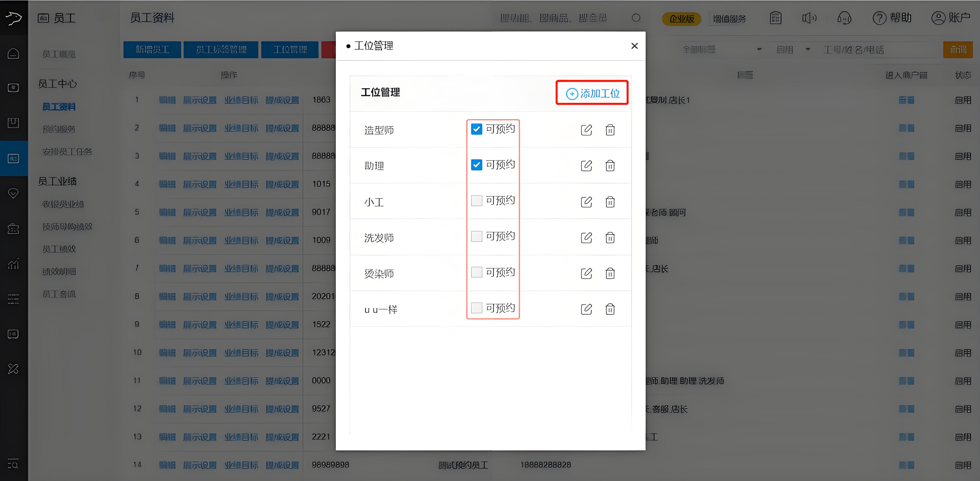Image resolution: width=980 pixels, height=481 pixels.
Task: Click the first blue button in the page toolbar
Action: coord(152,50)
